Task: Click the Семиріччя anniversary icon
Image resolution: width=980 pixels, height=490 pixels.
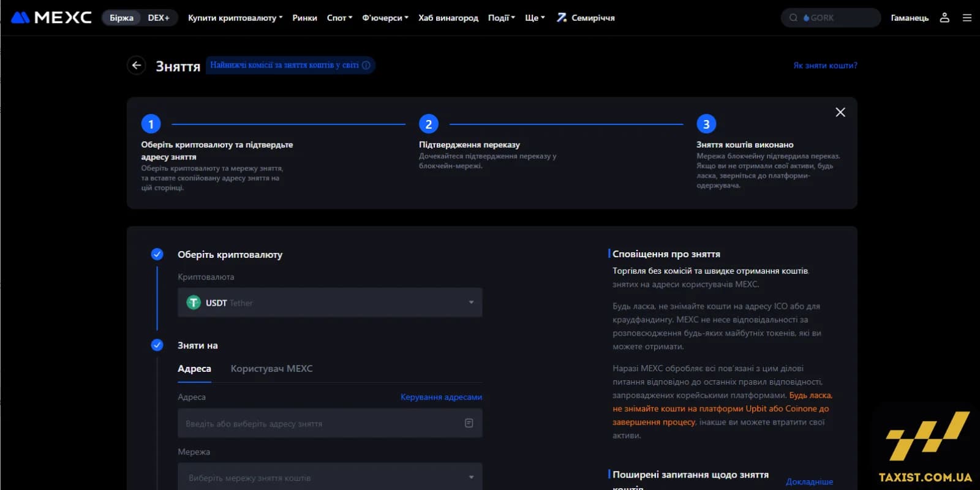Action: [562, 18]
